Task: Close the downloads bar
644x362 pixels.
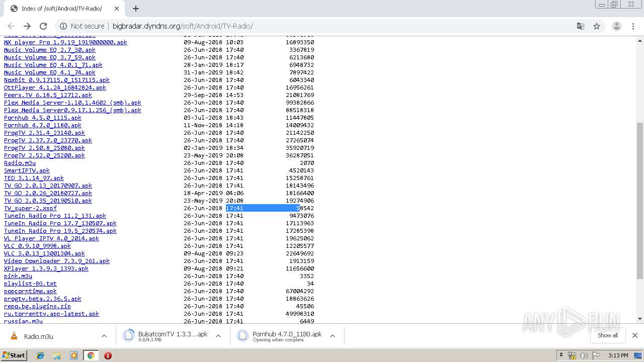Action: tap(635, 335)
